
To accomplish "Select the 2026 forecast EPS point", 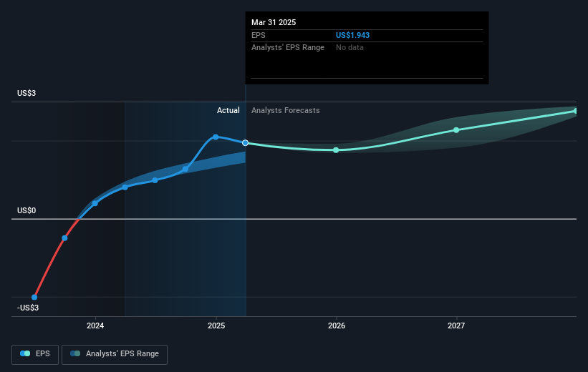I will pyautogui.click(x=336, y=150).
